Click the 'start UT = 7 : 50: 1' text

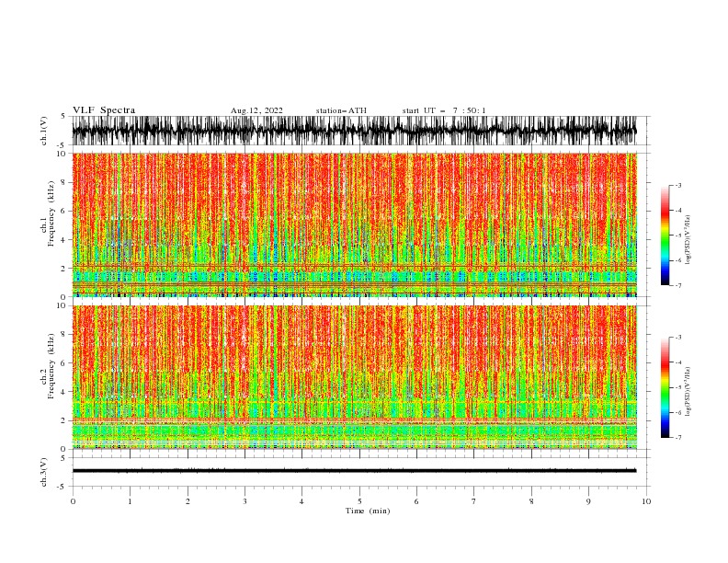[x=444, y=110]
